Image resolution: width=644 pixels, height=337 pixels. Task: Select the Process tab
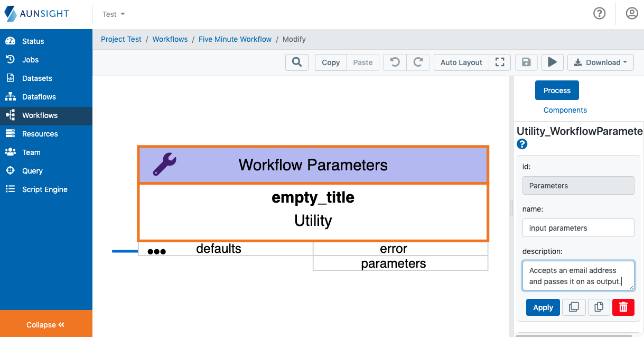(x=557, y=90)
